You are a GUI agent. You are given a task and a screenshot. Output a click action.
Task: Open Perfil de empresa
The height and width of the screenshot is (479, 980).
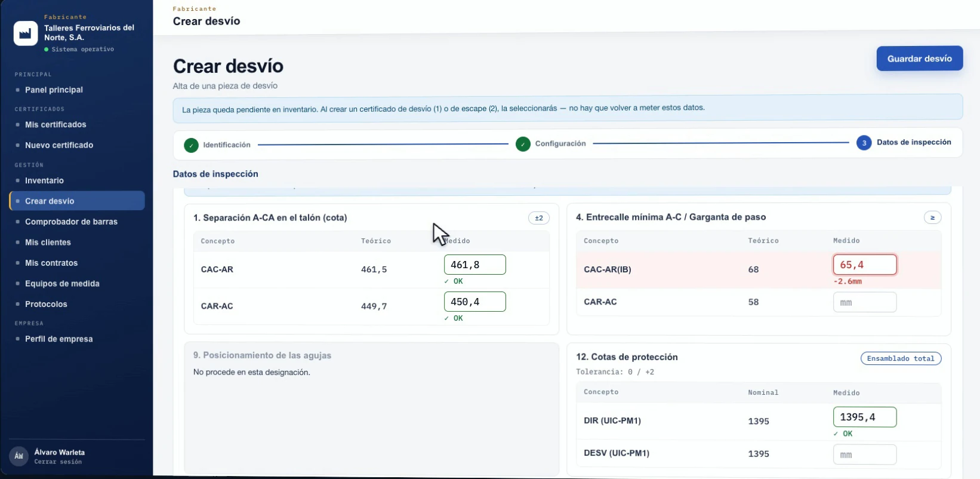[58, 339]
